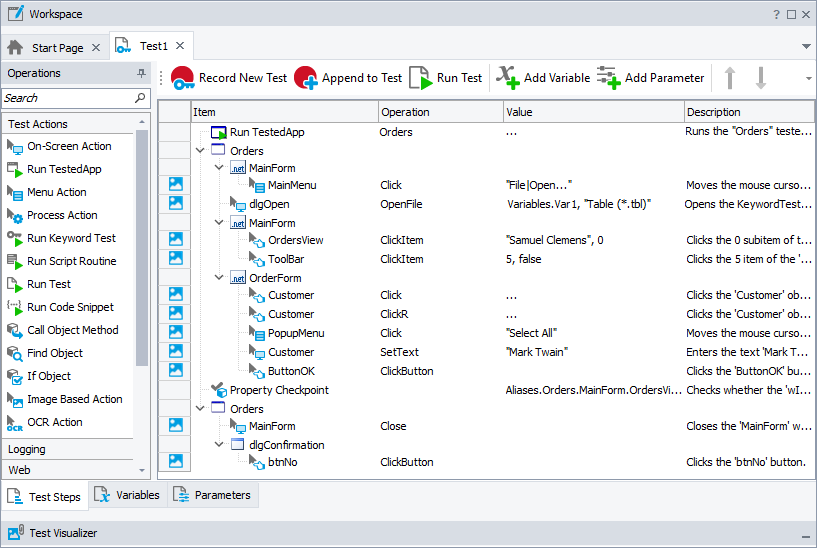The height and width of the screenshot is (548, 817).
Task: Collapse the second Orders node
Action: point(200,408)
